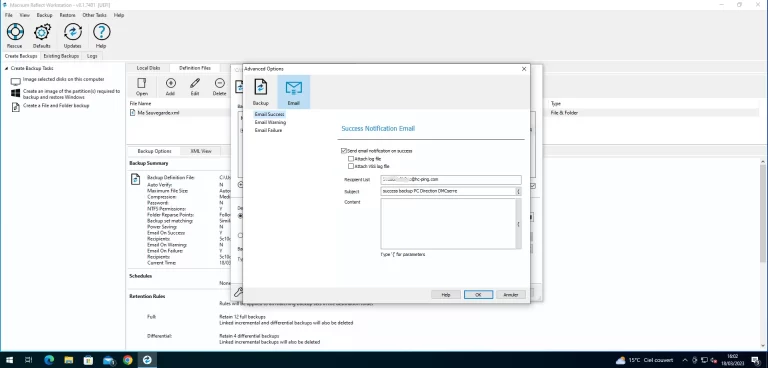Screen dimensions: 768x368
Task: Launch Microsoft Edge from taskbar
Action: click(x=48, y=360)
